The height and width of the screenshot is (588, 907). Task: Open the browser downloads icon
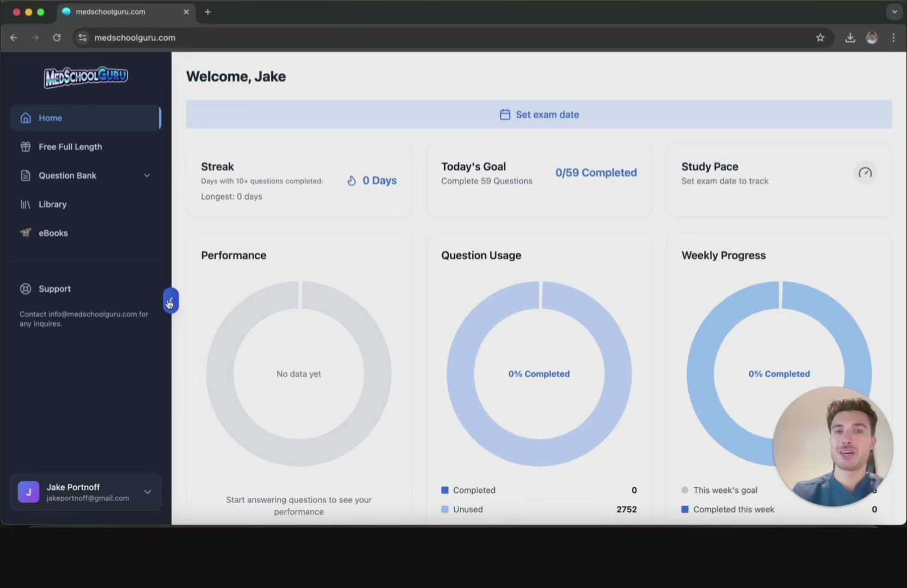coord(850,38)
